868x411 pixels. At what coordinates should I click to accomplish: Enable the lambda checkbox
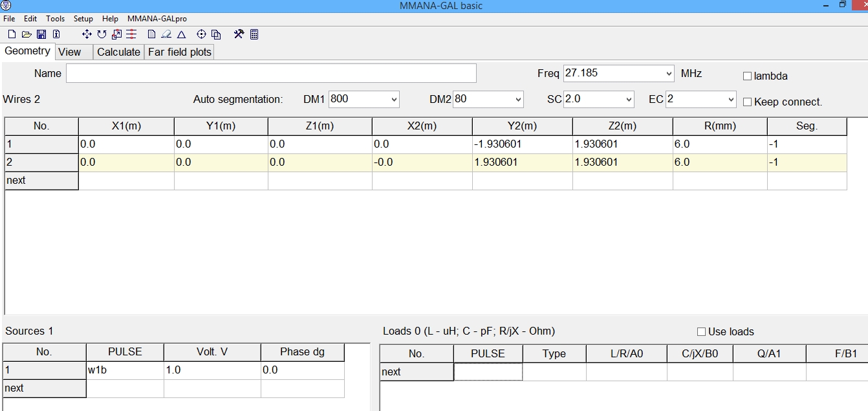point(748,76)
